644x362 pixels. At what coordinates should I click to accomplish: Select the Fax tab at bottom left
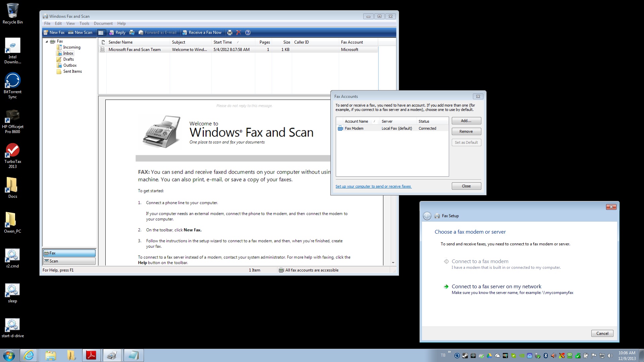(x=69, y=252)
